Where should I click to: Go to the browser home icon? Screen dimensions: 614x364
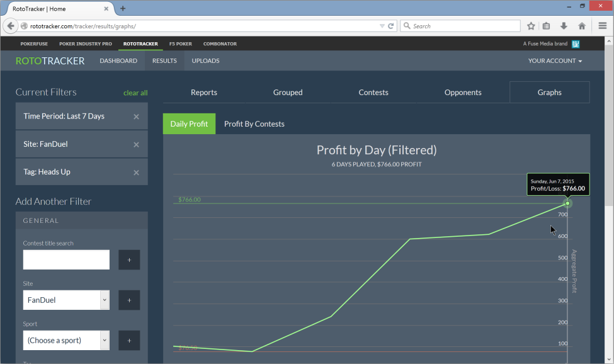click(582, 26)
